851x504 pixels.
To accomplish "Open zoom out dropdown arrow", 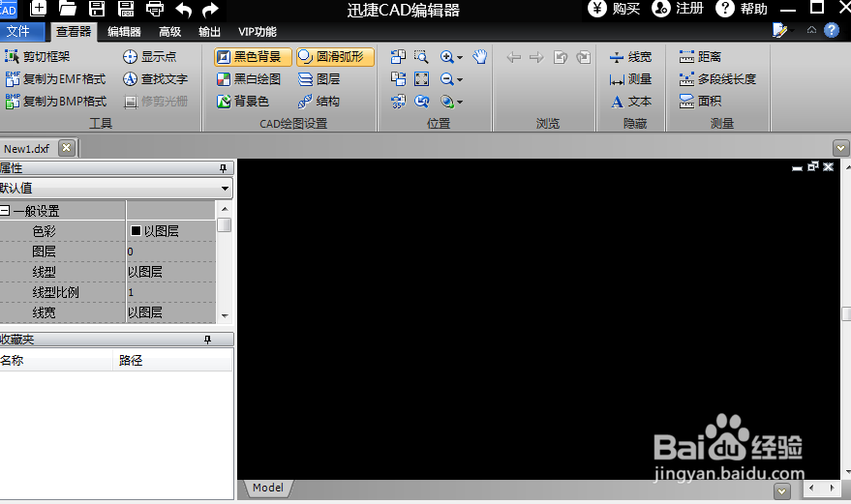I will pyautogui.click(x=460, y=79).
